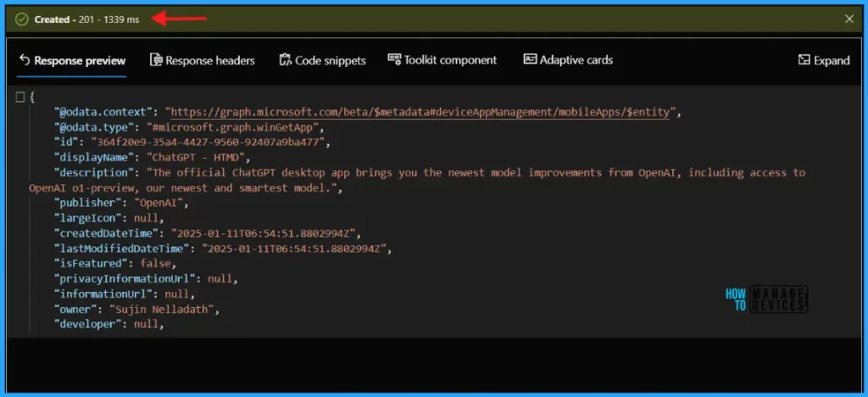
Task: Open the Code snippets tab
Action: click(x=323, y=60)
